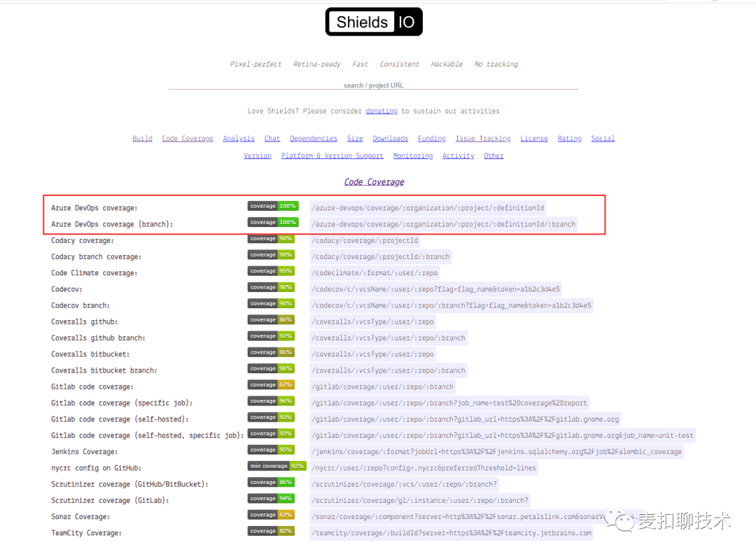Click the Gitlab code coverage 67% badge

click(x=272, y=385)
